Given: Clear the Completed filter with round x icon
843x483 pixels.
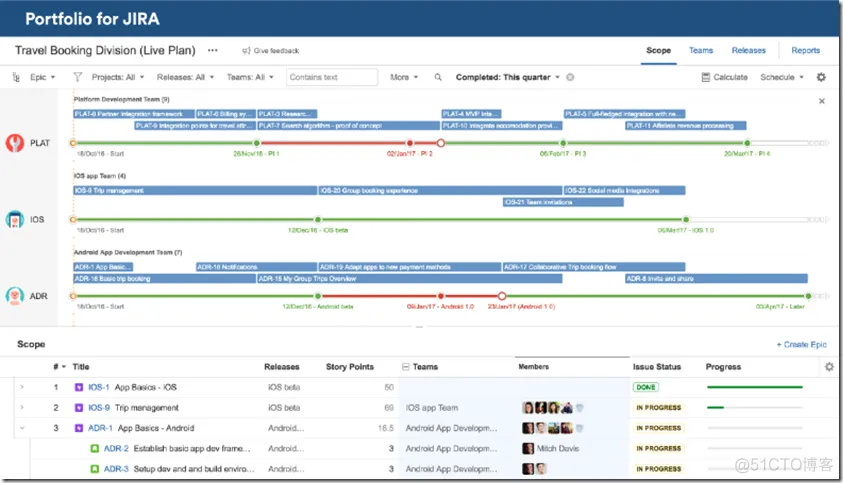Looking at the screenshot, I should point(570,77).
